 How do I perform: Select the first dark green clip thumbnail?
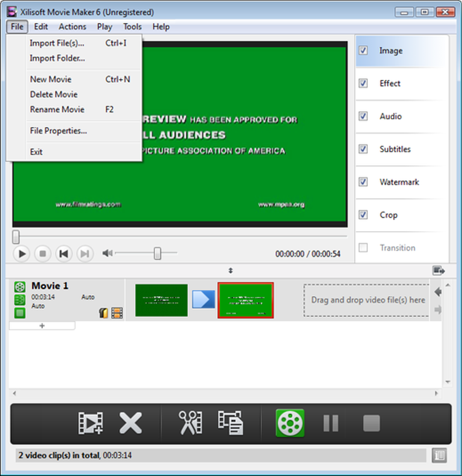click(162, 300)
